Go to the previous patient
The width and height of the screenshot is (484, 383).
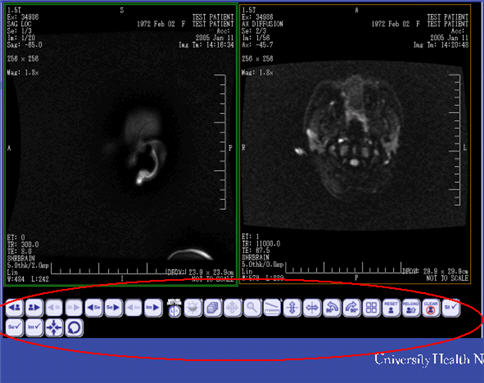point(14,308)
